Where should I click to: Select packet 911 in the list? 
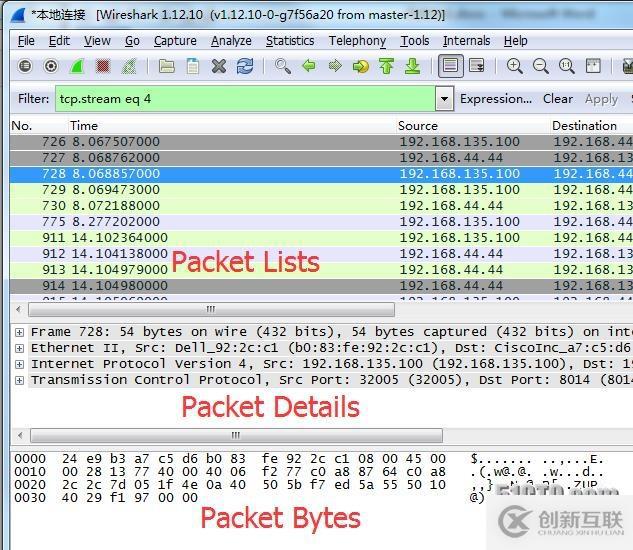click(321, 238)
